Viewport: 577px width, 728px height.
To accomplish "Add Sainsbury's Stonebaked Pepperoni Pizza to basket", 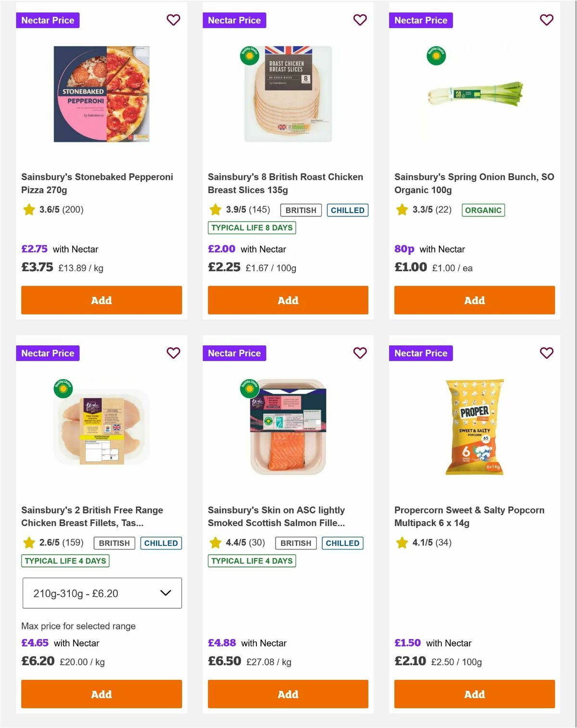I will click(101, 300).
